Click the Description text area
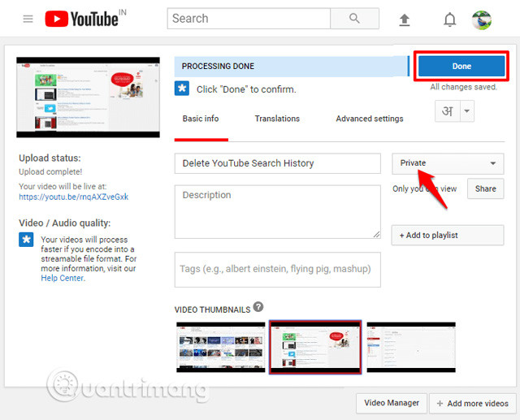The height and width of the screenshot is (420, 520). 278,212
